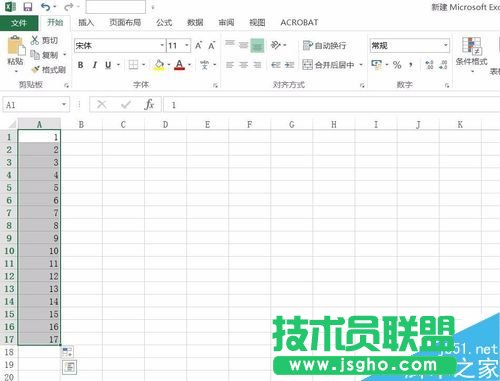Click the decrease decimal icon
The image size is (500, 381).
pos(443,65)
